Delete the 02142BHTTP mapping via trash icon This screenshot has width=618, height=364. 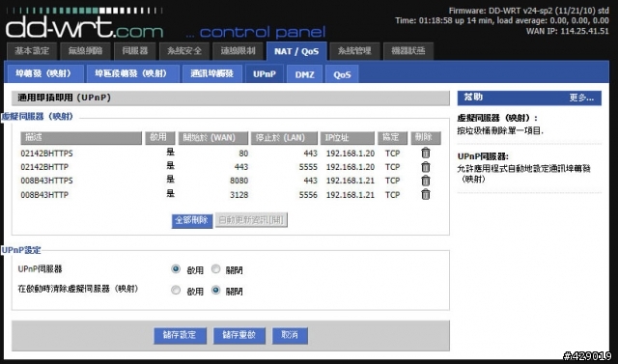425,167
